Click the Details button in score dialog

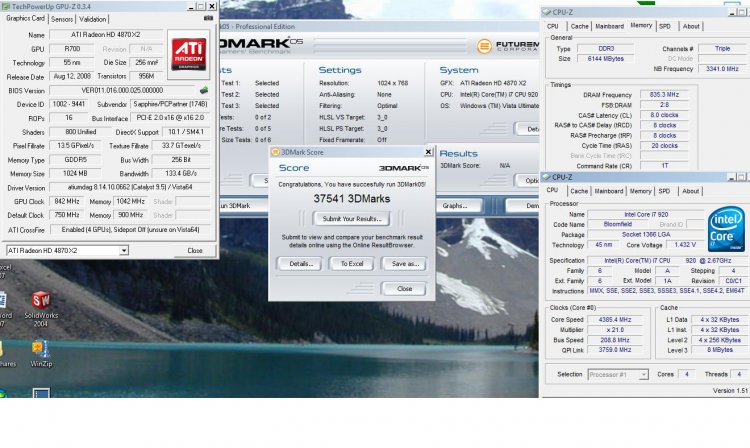tap(301, 263)
